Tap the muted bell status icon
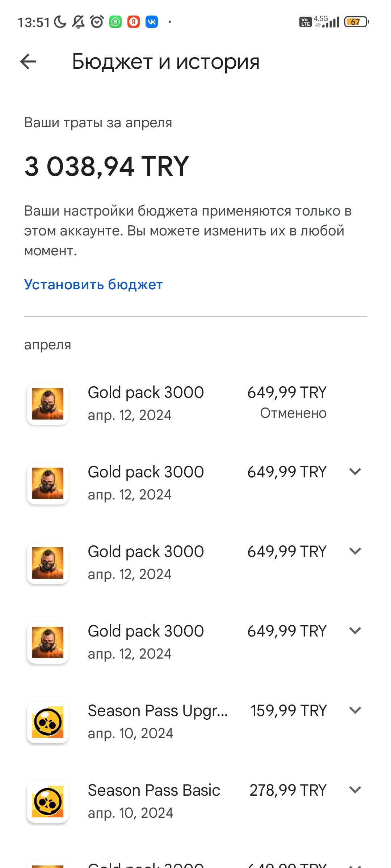The image size is (391, 868). 78,22
